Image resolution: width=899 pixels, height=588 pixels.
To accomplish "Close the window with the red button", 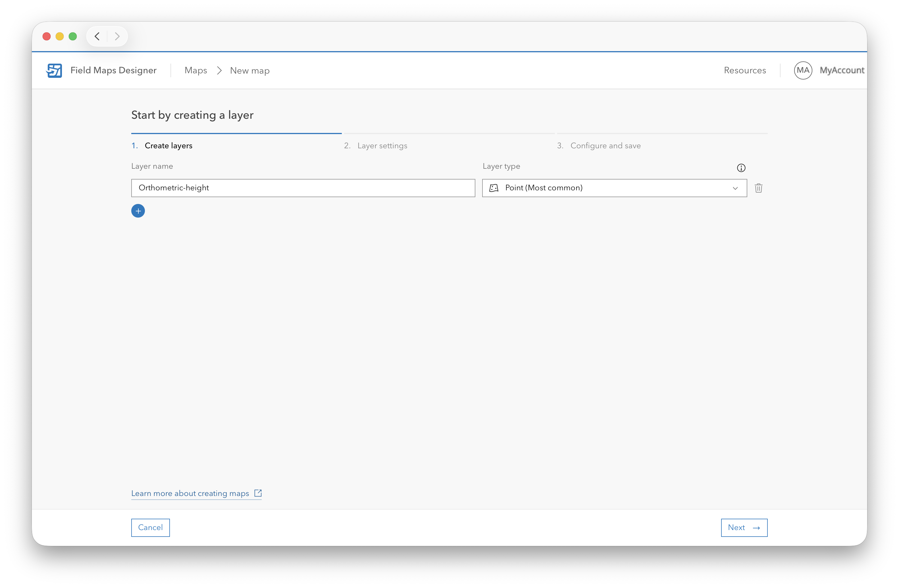I will [x=47, y=36].
